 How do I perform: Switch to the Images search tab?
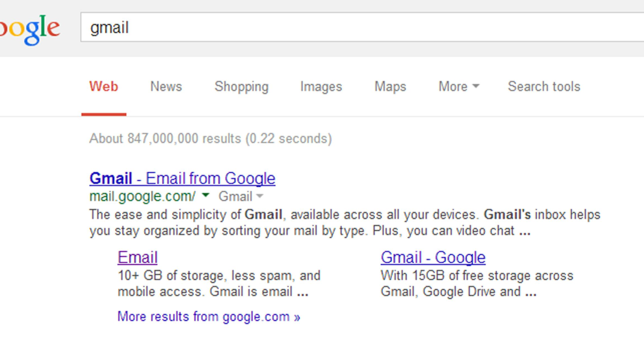(x=320, y=86)
